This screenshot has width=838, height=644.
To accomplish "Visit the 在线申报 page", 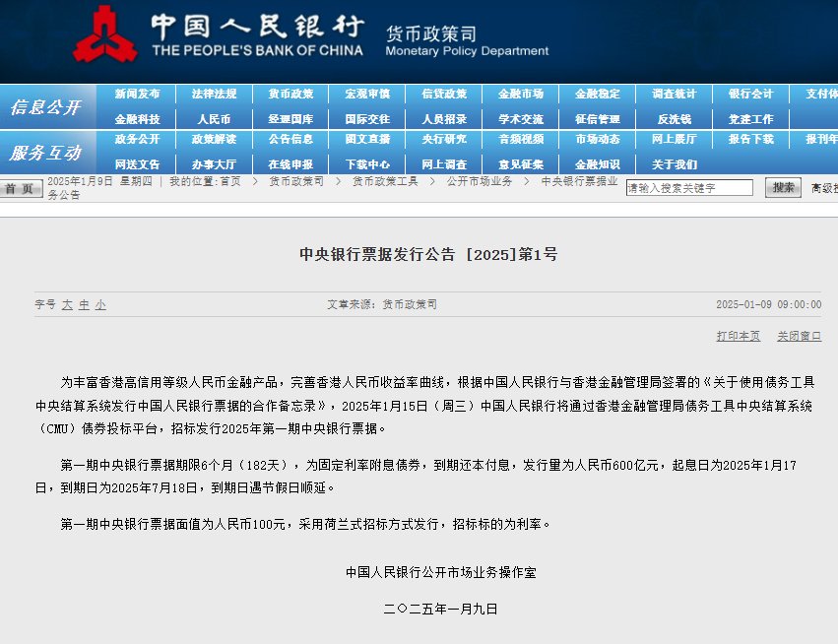I will coord(290,164).
